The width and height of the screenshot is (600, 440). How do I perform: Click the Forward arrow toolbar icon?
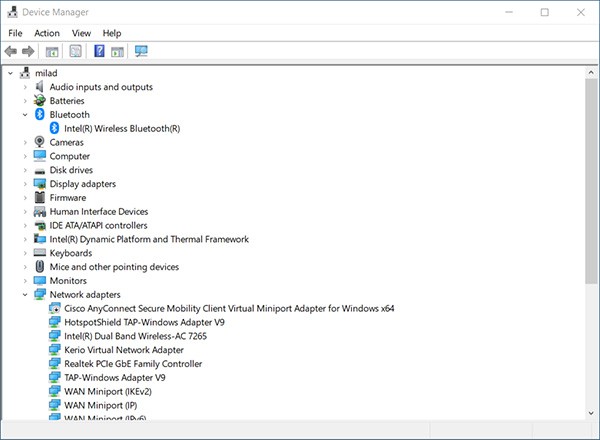28,51
